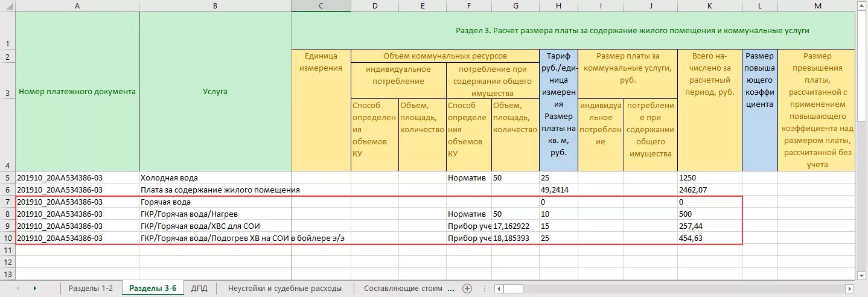
Task: Select column E header
Action: click(423, 5)
